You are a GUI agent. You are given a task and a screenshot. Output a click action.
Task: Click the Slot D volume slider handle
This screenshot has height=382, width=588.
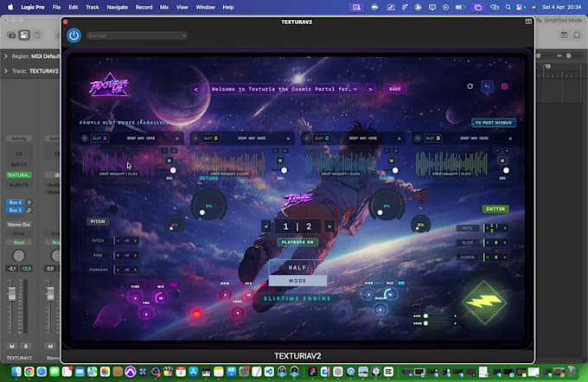pos(506,170)
